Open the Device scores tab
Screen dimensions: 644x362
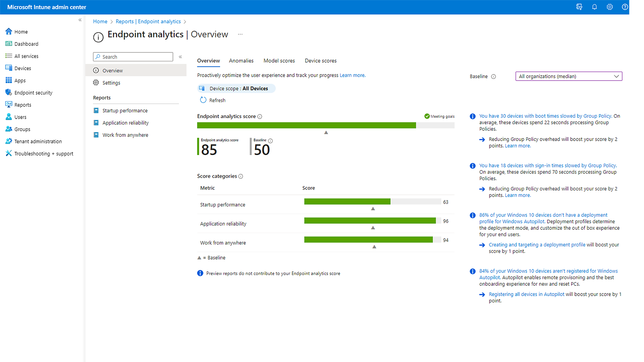320,61
